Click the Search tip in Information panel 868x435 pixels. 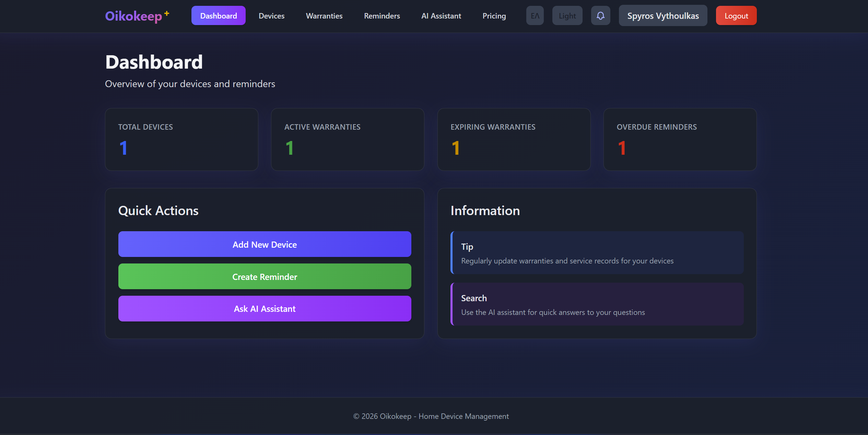(597, 304)
